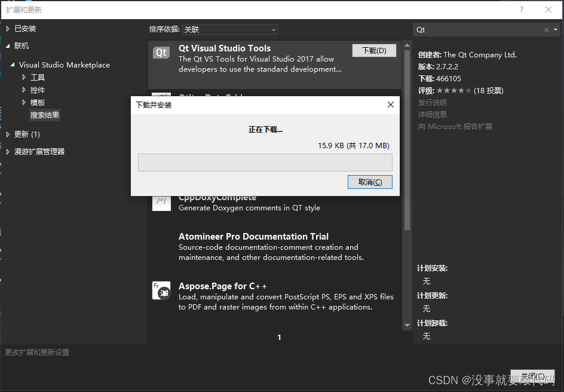The image size is (564, 392).
Task: Click page number 1
Action: pyautogui.click(x=279, y=338)
